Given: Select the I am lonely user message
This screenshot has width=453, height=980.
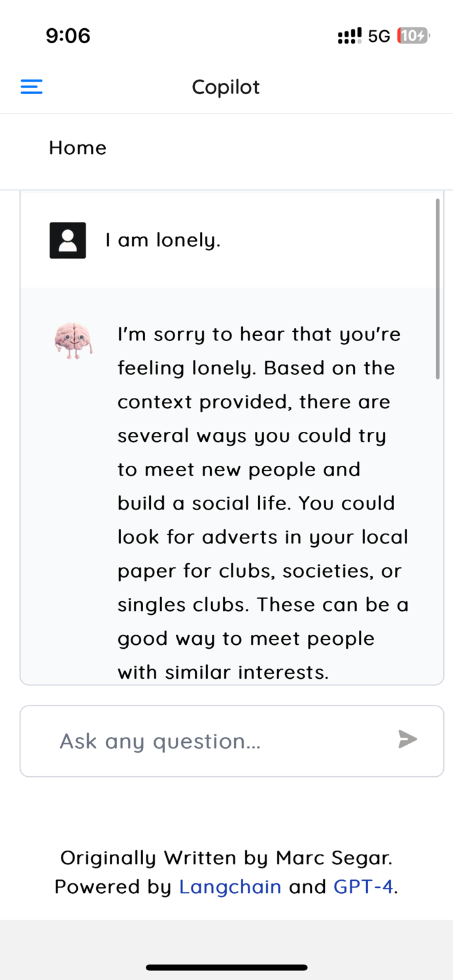Looking at the screenshot, I should pyautogui.click(x=164, y=240).
